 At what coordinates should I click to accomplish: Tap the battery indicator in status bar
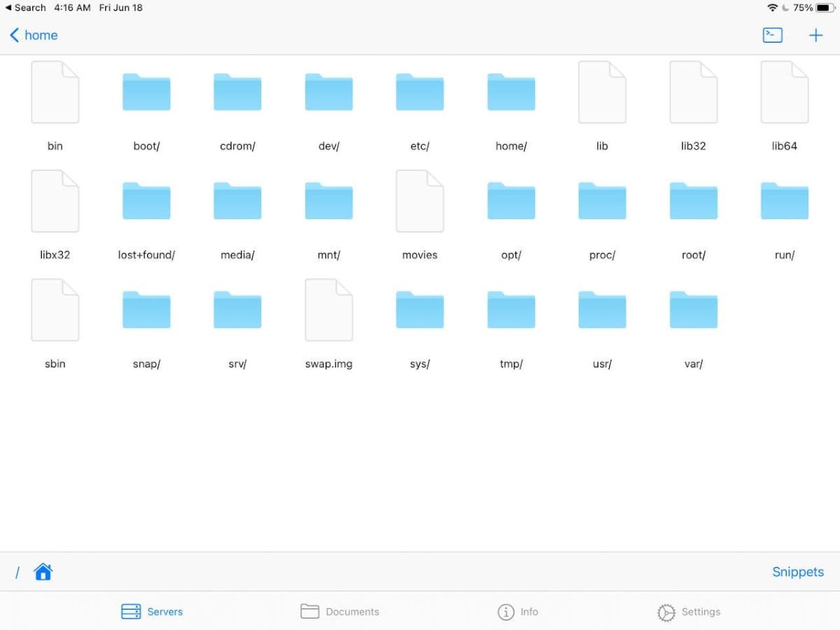click(825, 8)
